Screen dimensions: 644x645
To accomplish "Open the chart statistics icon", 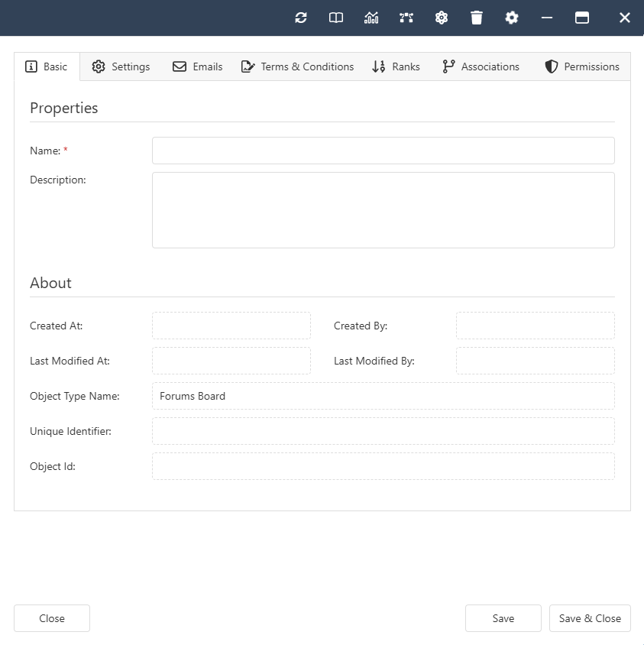I will point(371,18).
